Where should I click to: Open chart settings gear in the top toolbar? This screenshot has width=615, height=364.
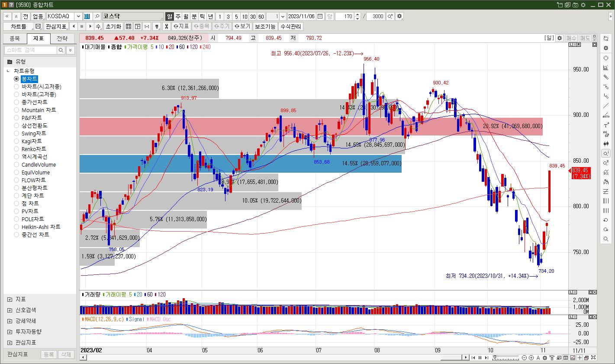399,16
